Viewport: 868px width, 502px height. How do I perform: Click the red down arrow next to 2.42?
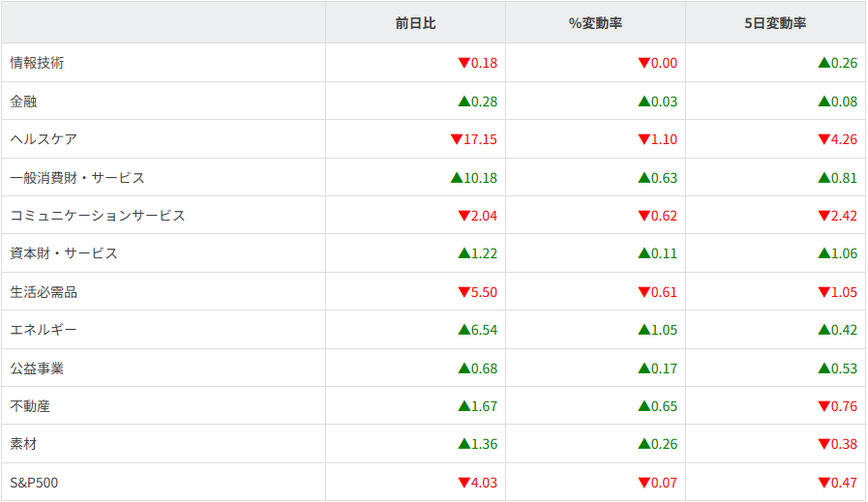[823, 216]
